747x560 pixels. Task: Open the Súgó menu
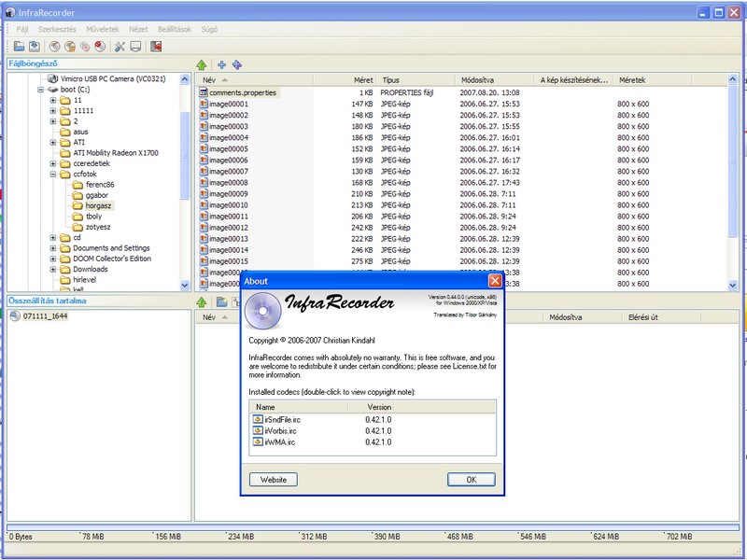209,29
